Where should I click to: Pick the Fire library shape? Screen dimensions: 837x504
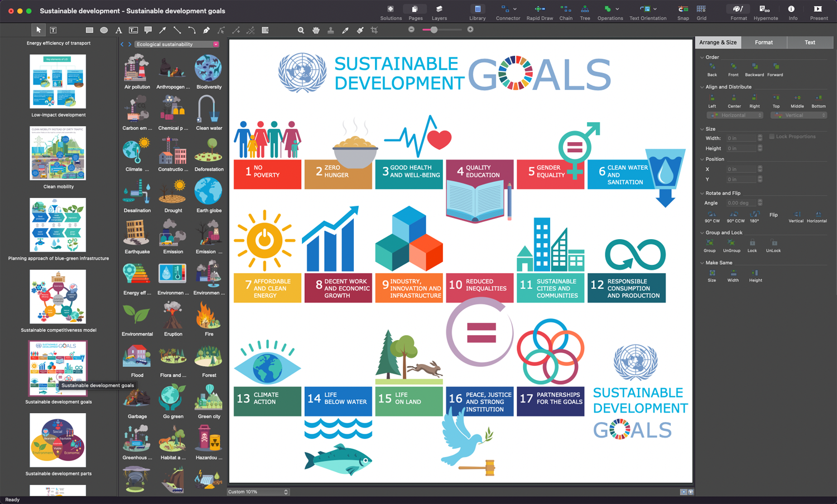[209, 319]
